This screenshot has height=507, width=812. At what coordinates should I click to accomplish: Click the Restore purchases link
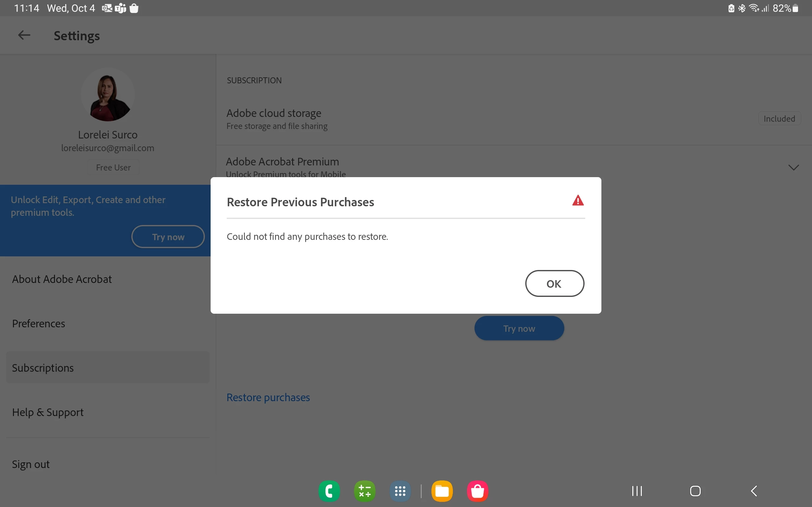pos(268,397)
